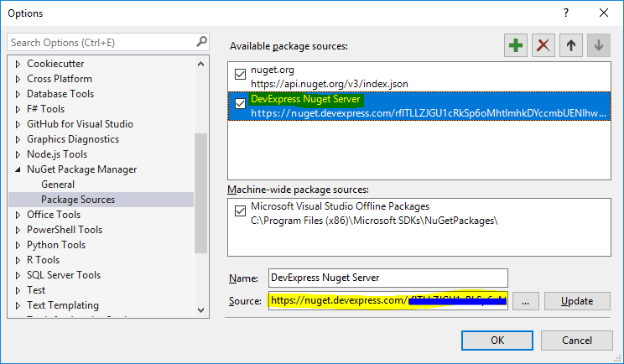Select the Text Templating category label
Screen dimensions: 624x364
(62, 305)
